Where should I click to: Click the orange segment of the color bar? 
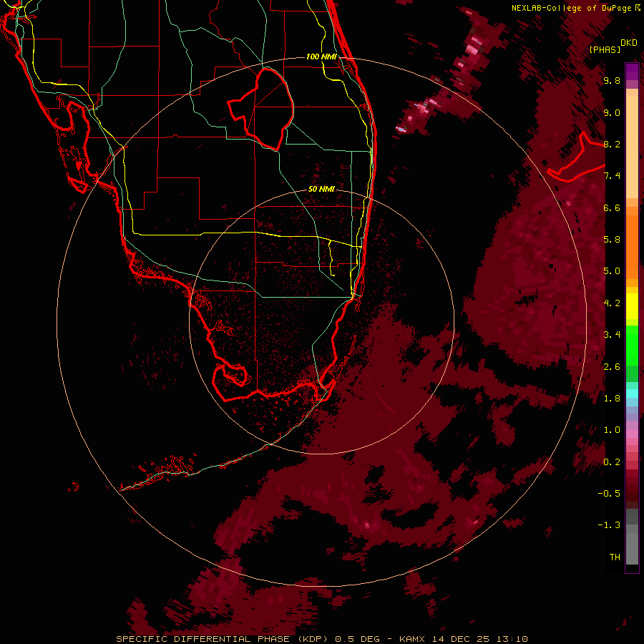632,246
